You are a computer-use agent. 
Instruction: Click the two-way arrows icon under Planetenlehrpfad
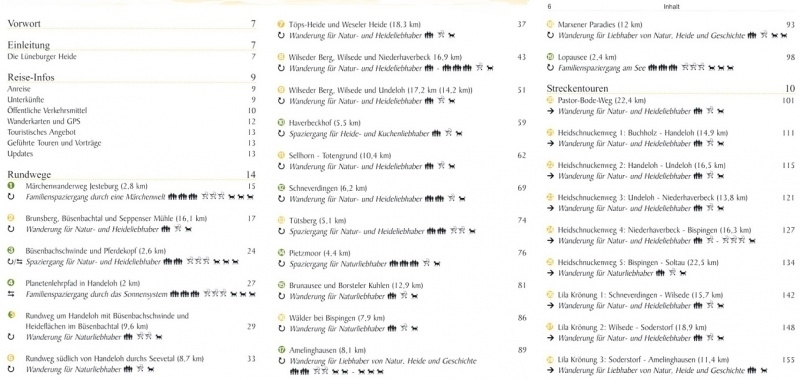coord(11,294)
